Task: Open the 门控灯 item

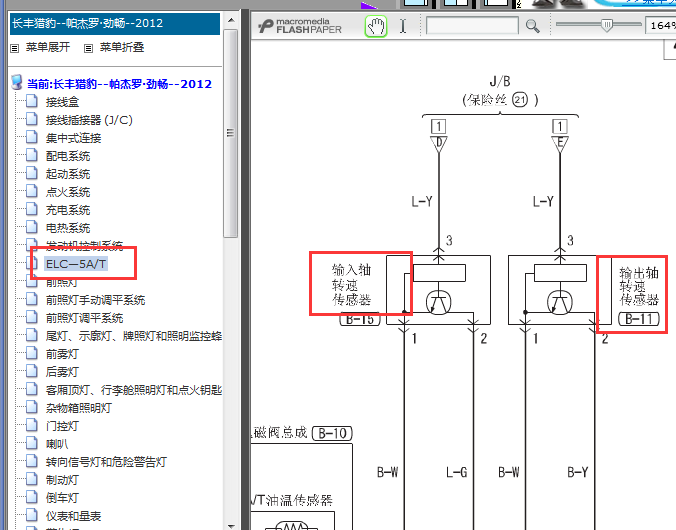Action: click(x=62, y=426)
